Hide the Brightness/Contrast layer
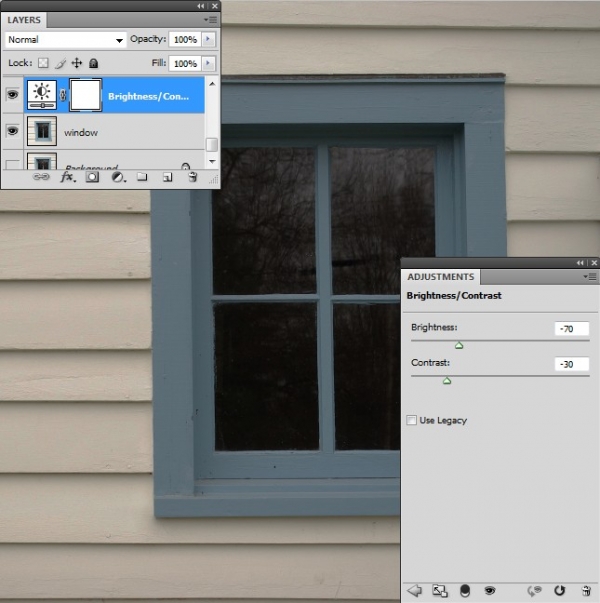600x603 pixels. (x=12, y=94)
